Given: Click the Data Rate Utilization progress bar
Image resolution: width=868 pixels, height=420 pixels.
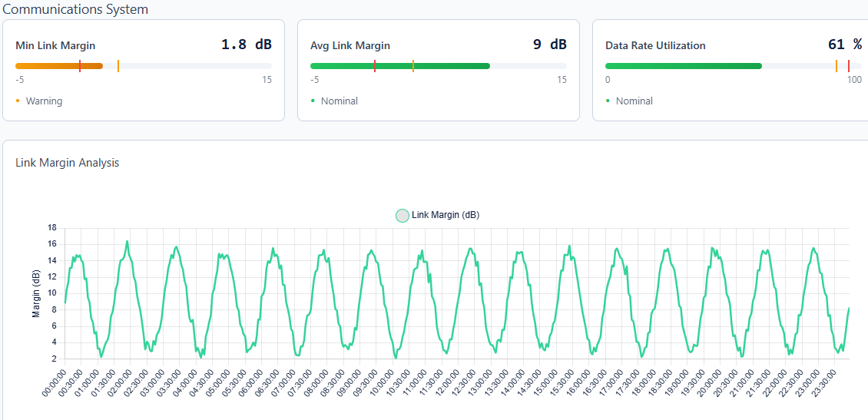Looking at the screenshot, I should (x=683, y=66).
